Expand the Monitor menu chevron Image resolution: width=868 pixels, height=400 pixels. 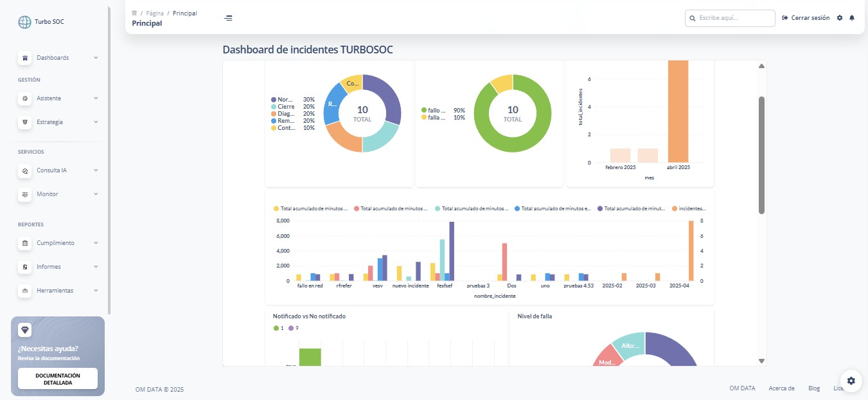point(96,194)
